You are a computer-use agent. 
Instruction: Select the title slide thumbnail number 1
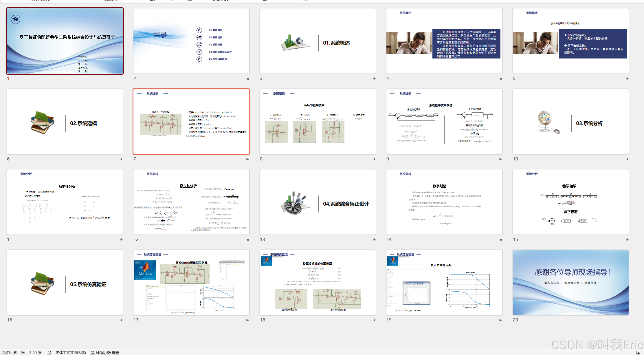pos(65,41)
